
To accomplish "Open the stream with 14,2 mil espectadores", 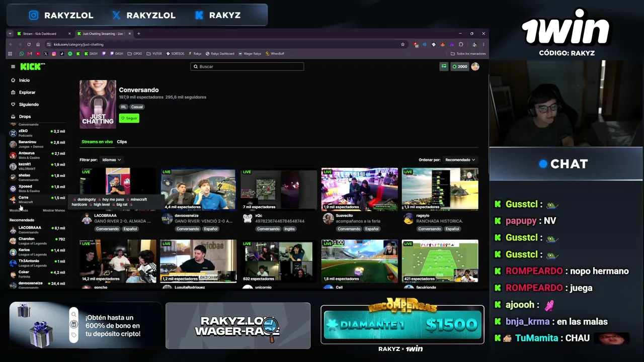I will 118,261.
